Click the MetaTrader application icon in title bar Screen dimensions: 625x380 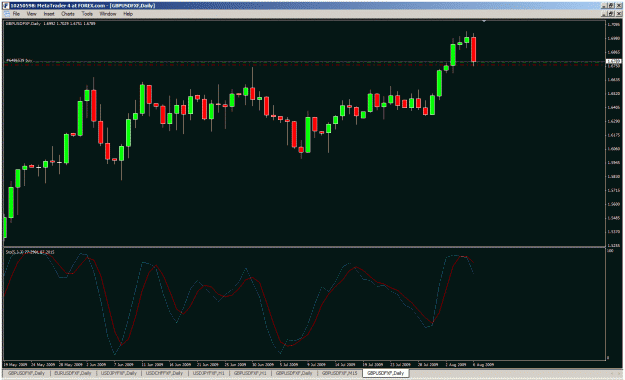pos(6,6)
